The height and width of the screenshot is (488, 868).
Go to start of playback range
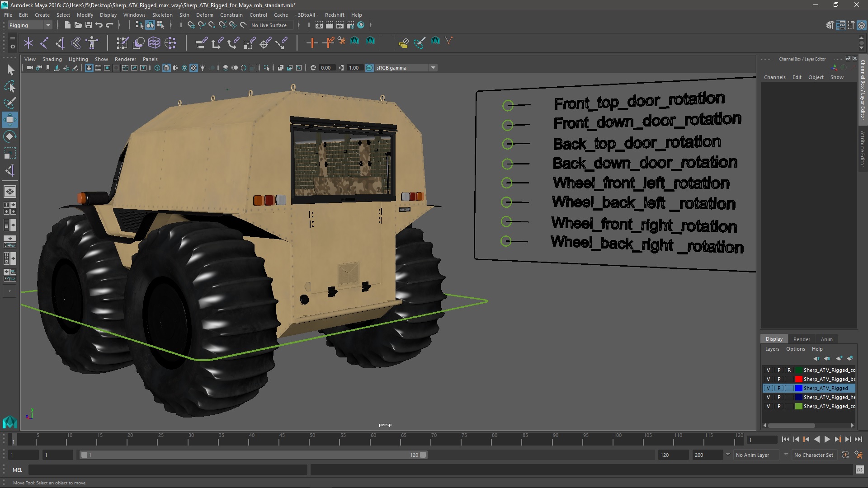click(785, 439)
